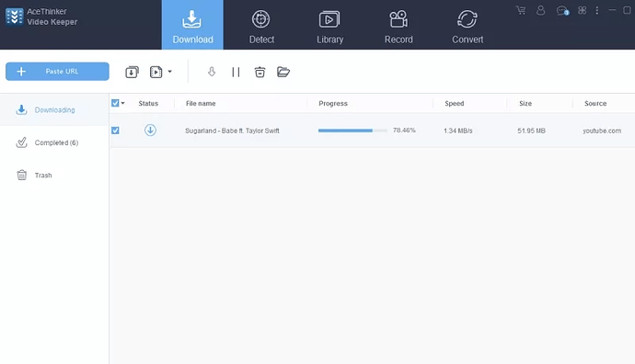635x364 pixels.
Task: Click the Sugarland download progress bar
Action: coord(352,131)
